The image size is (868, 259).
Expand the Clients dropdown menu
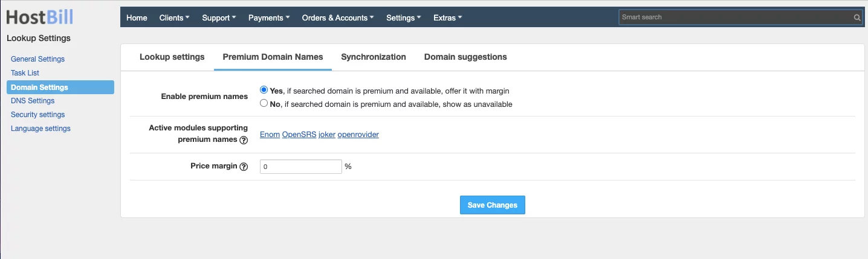click(x=174, y=18)
